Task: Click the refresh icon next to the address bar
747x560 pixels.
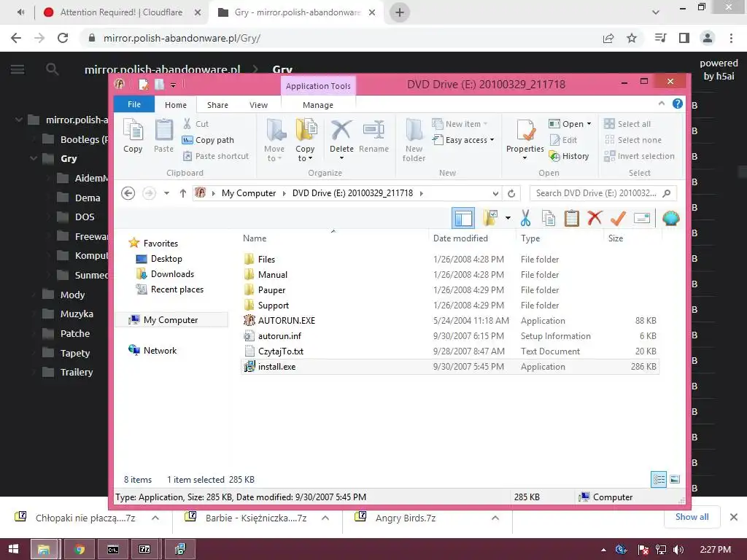Action: [511, 193]
